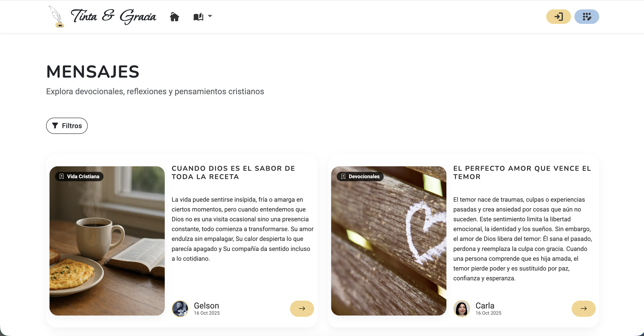Viewport: 644px width, 336px height.
Task: Click the login arrow button
Action: [x=558, y=17]
